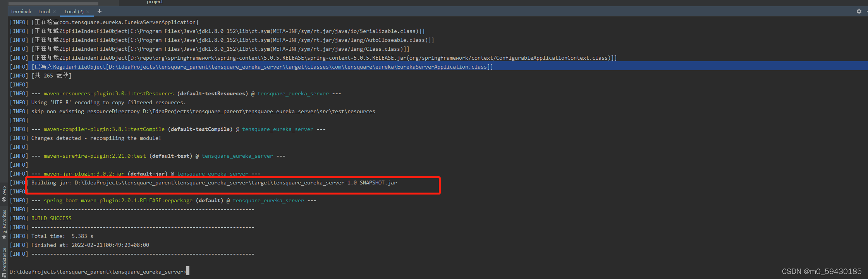Click the maven-surefire-plugin:2.21.0:test line
This screenshot has width=868, height=279.
pyautogui.click(x=158, y=156)
